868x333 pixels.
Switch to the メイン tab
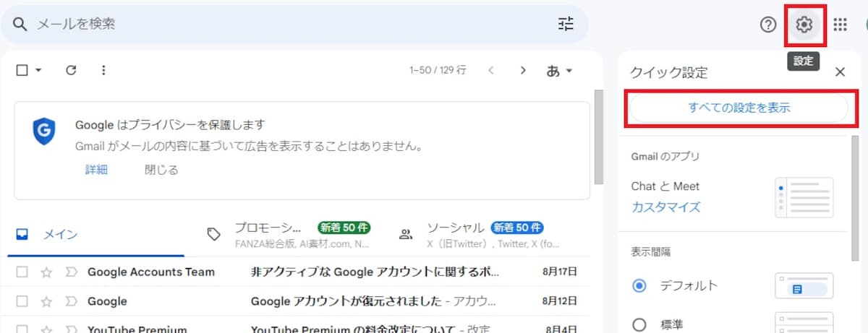point(95,235)
